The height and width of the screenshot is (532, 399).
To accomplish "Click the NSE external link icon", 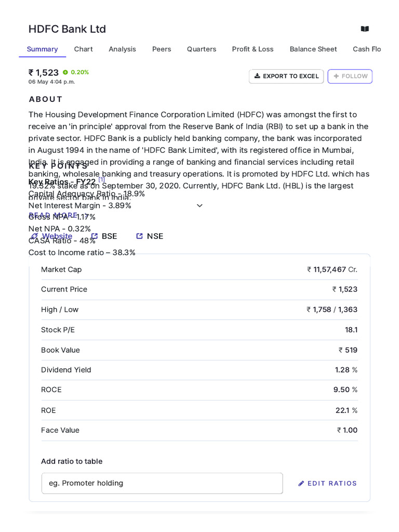I will pyautogui.click(x=139, y=236).
